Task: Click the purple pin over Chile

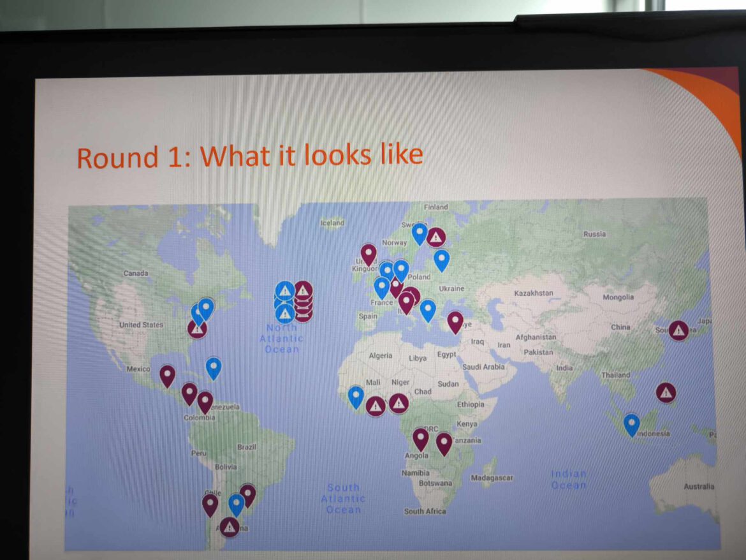Action: [210, 504]
